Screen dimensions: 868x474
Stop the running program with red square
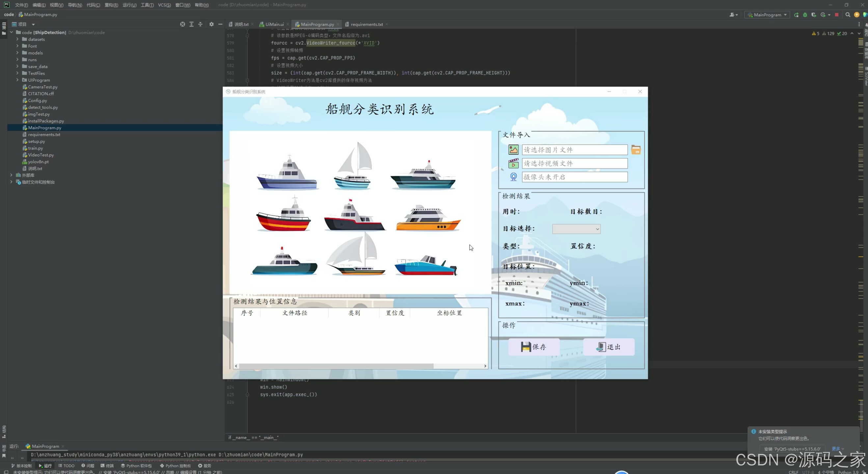pyautogui.click(x=837, y=15)
